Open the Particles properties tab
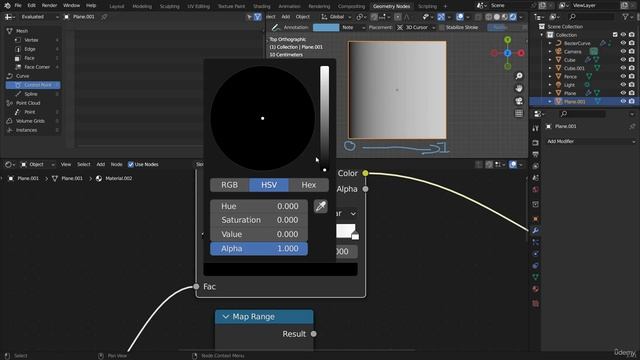The image size is (640, 360). (535, 242)
